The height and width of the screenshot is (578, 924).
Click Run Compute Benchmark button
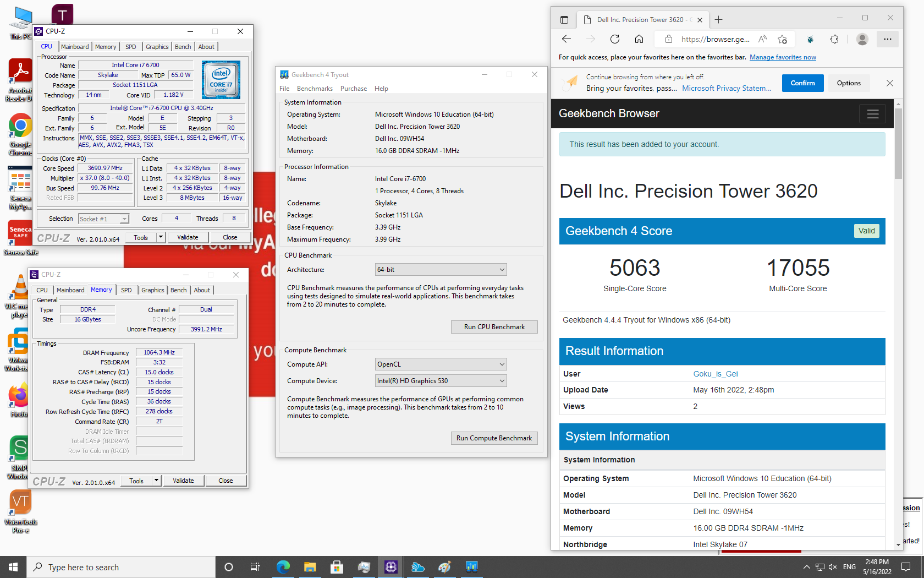(494, 438)
